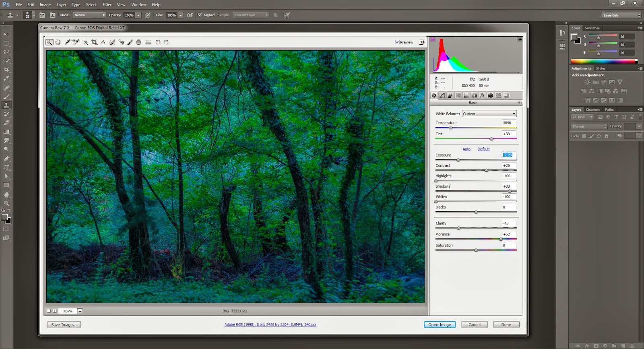Open the clone stamp Mode dropdown

(89, 15)
